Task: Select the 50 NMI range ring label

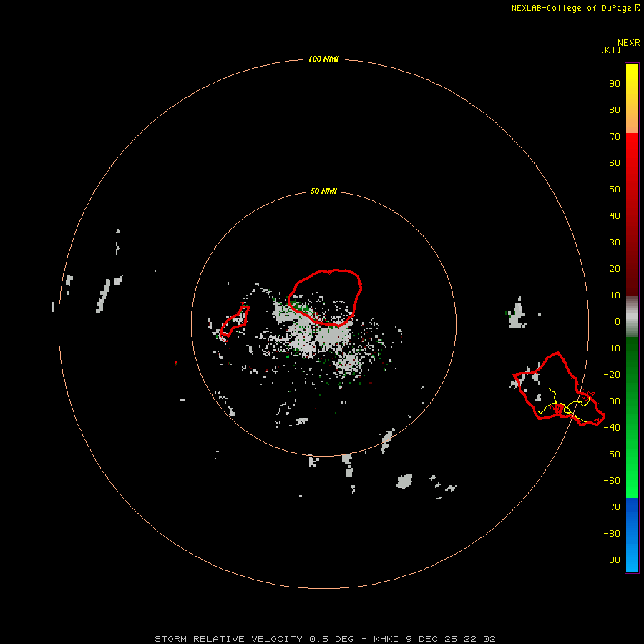Action: click(323, 191)
